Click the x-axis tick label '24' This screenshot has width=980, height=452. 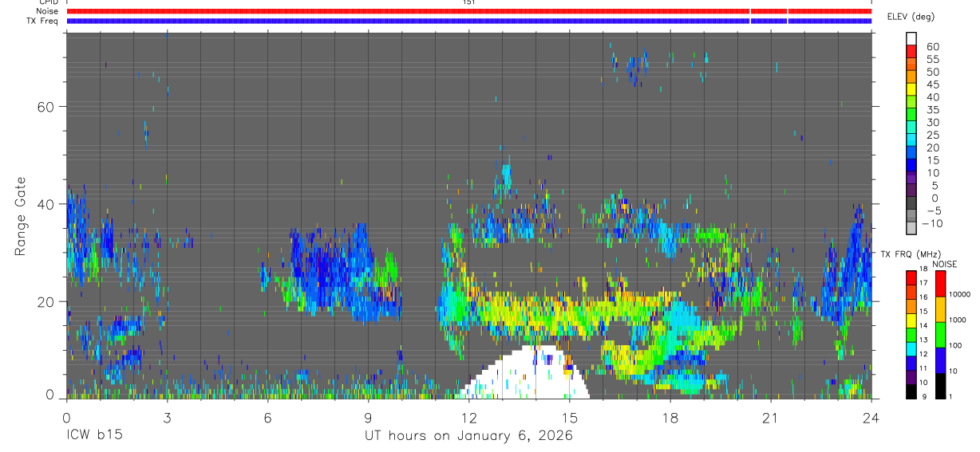click(x=871, y=418)
